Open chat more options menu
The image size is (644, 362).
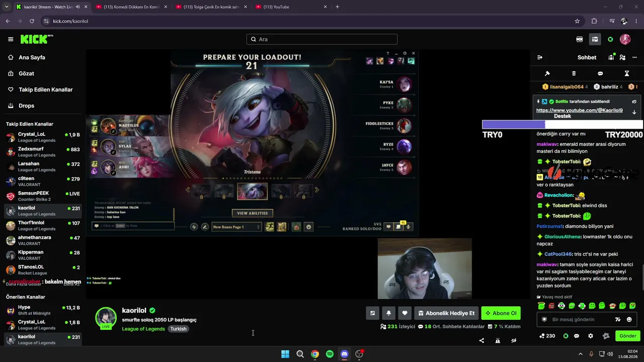634,57
